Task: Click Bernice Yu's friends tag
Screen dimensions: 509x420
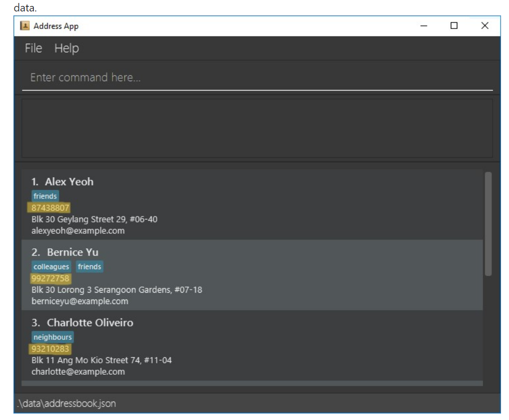Action: pos(89,266)
